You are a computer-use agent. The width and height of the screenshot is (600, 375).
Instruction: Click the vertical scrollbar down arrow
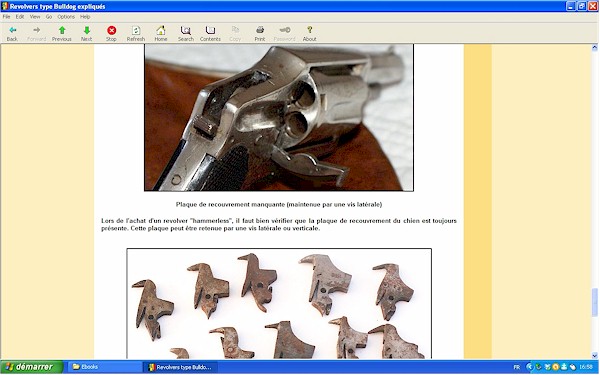[x=595, y=355]
